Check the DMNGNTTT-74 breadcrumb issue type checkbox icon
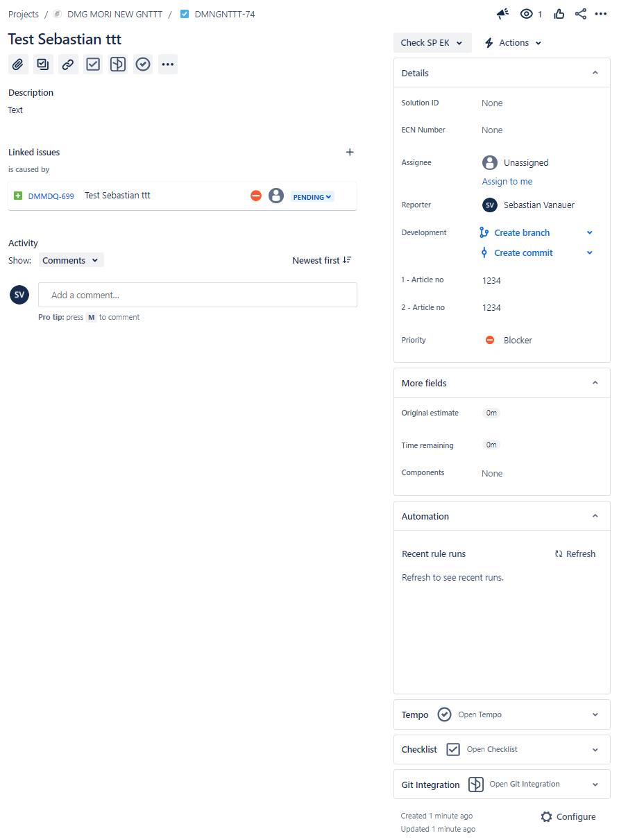 (184, 13)
